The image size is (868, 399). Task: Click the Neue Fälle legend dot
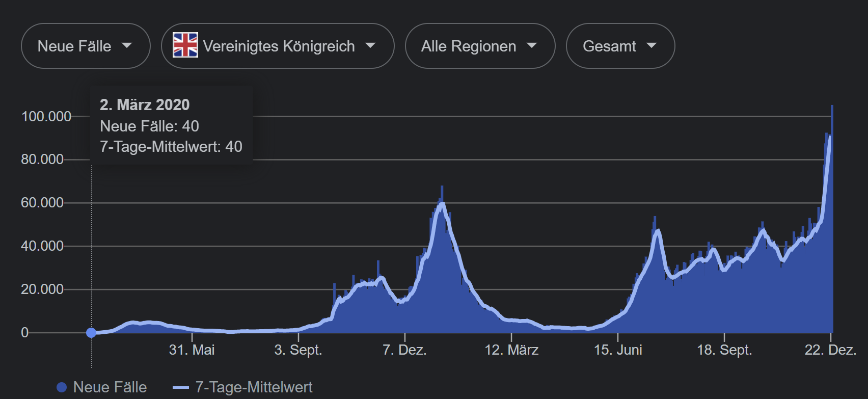(62, 387)
